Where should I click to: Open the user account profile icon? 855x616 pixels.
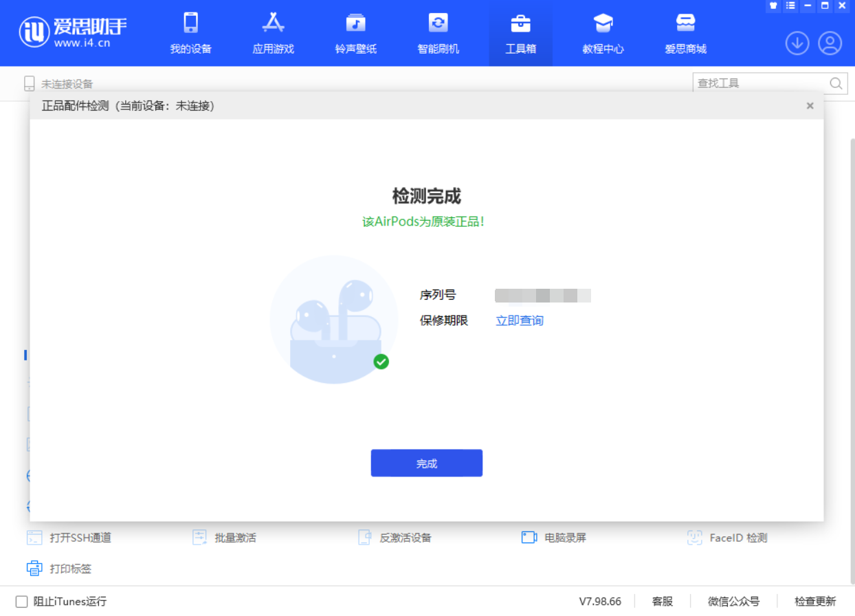click(830, 43)
